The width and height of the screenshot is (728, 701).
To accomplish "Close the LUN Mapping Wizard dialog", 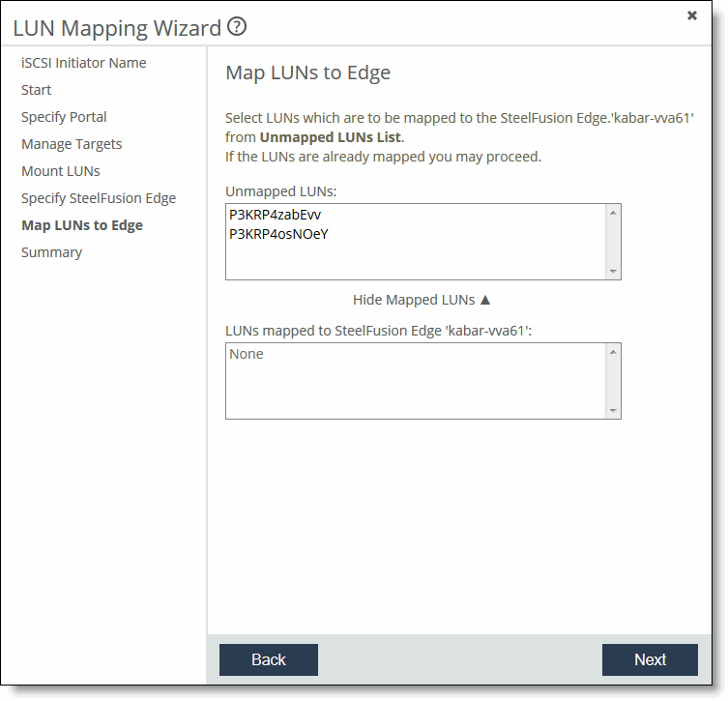I will pyautogui.click(x=691, y=15).
